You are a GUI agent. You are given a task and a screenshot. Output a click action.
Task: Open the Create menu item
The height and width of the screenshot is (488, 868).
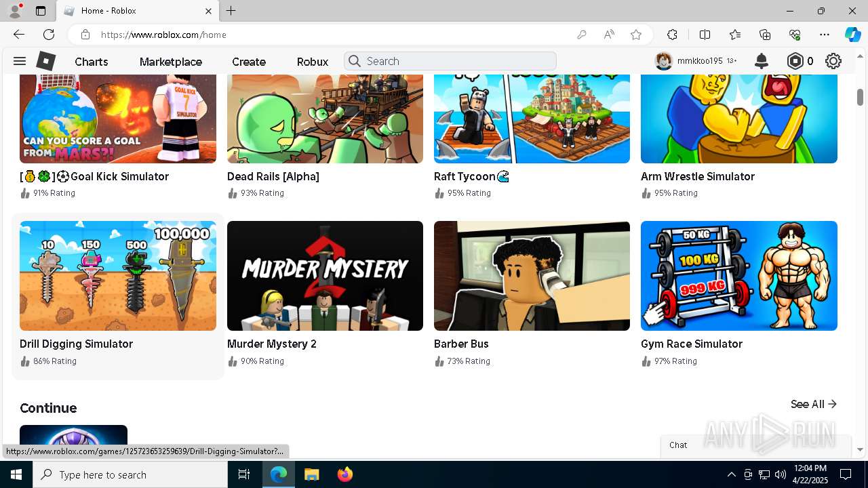(249, 62)
